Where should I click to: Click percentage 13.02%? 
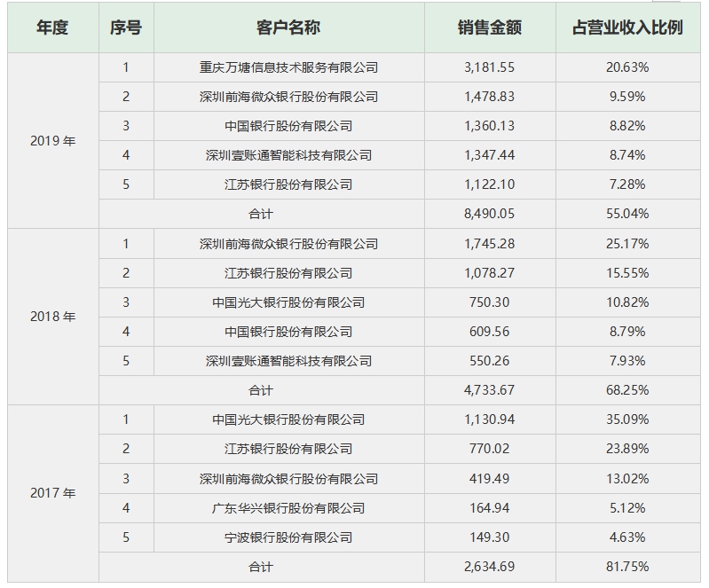click(x=627, y=479)
